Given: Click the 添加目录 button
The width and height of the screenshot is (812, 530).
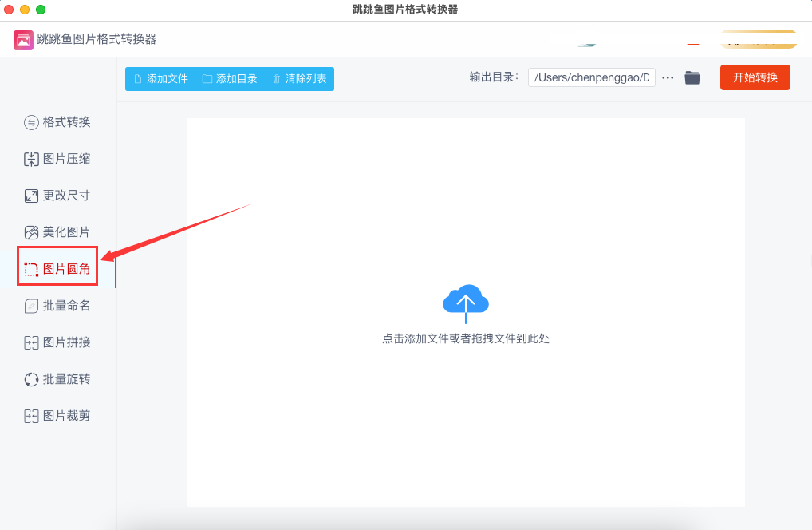Looking at the screenshot, I should [230, 79].
